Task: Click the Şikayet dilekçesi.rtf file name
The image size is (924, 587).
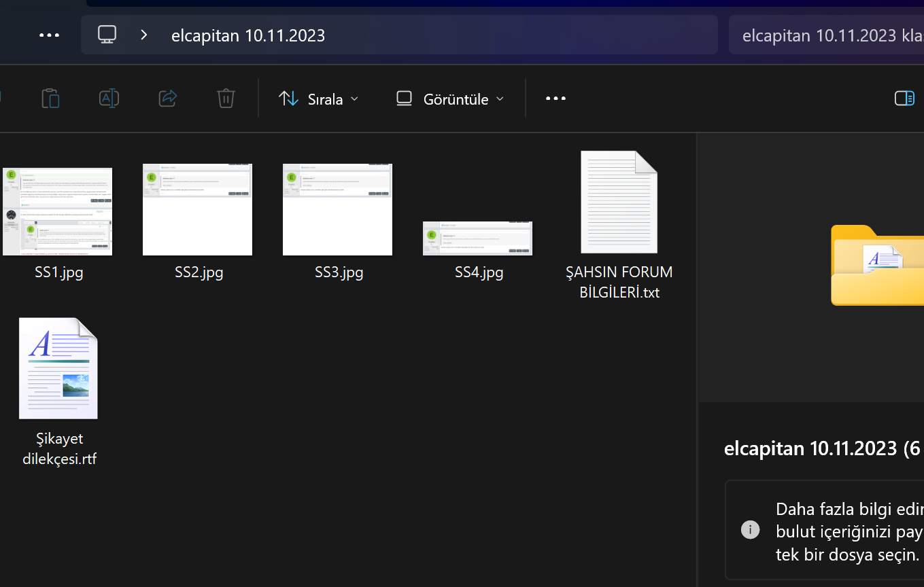Action: click(x=60, y=449)
